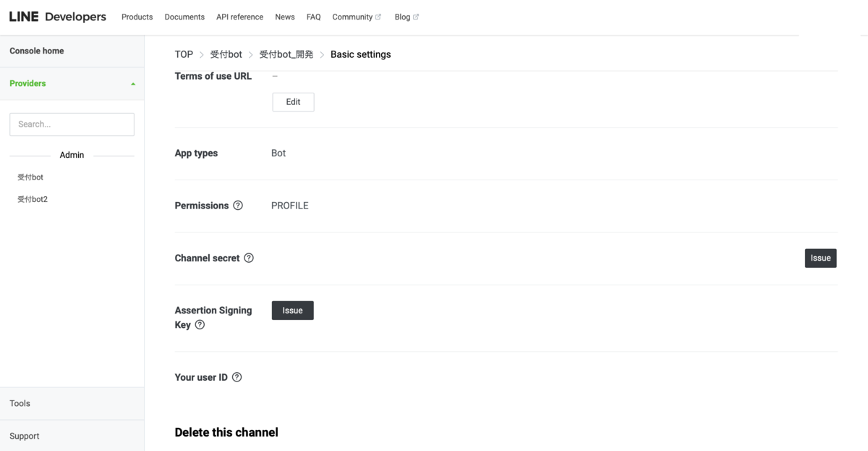This screenshot has height=451, width=868.
Task: Go to Console home
Action: coord(72,51)
